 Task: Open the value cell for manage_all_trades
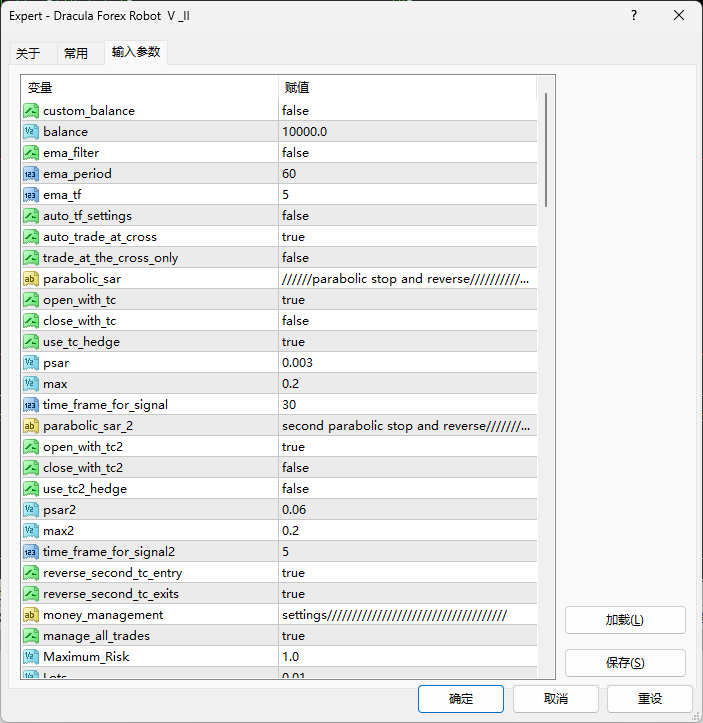[x=408, y=636]
